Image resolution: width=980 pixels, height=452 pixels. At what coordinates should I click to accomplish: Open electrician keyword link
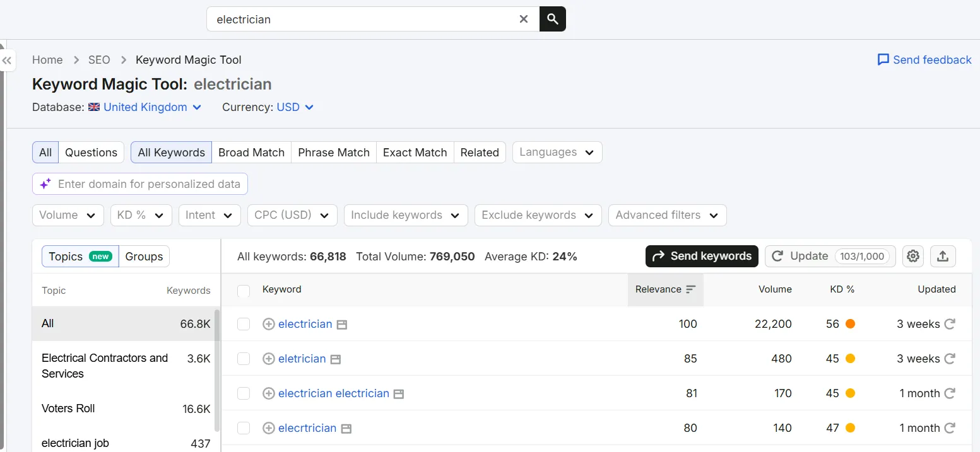click(305, 324)
